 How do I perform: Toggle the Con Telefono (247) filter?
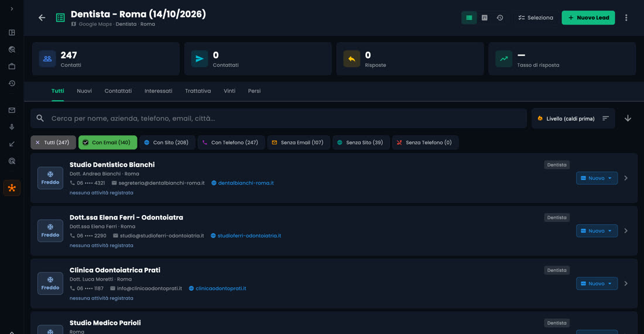click(x=231, y=142)
